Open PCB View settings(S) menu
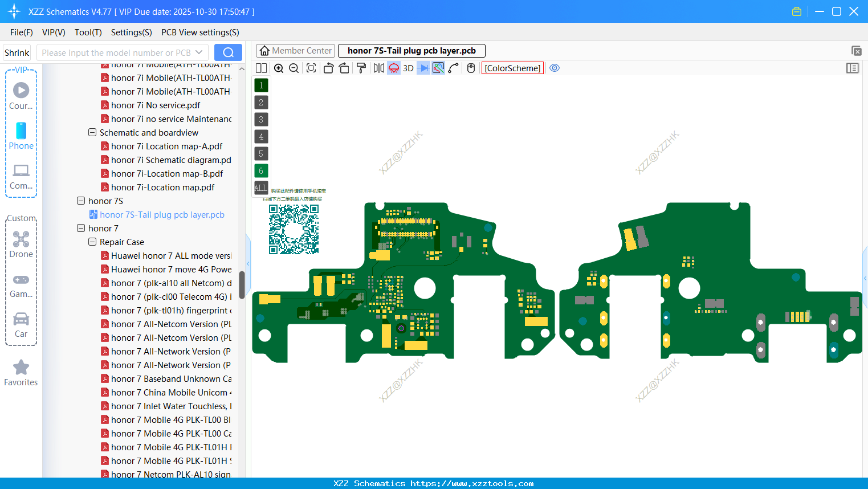The width and height of the screenshot is (868, 489). [200, 32]
